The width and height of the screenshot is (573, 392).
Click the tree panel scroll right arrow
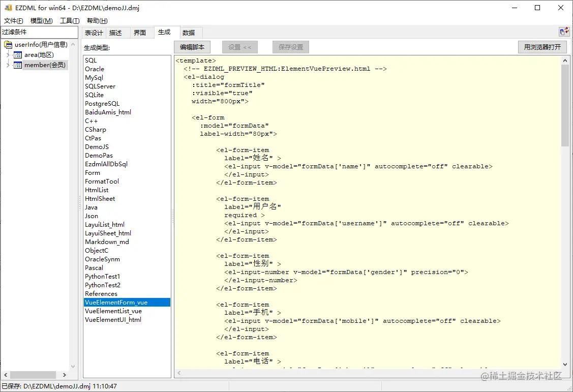[64, 375]
